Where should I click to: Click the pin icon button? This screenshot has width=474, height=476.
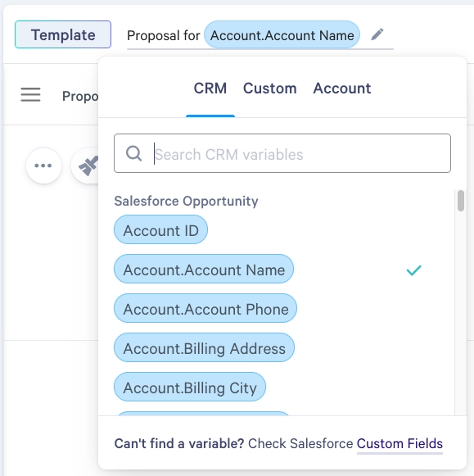(88, 165)
